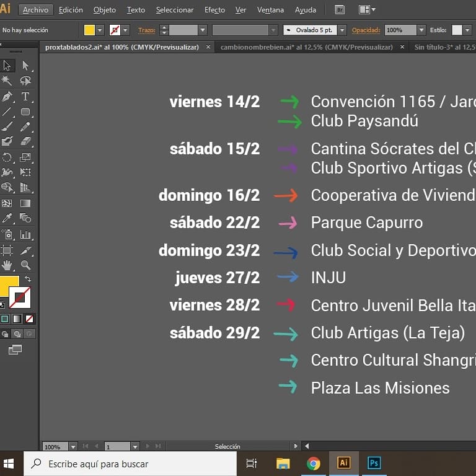Select the Pen tool
Image resolution: width=476 pixels, height=476 pixels.
(x=7, y=97)
